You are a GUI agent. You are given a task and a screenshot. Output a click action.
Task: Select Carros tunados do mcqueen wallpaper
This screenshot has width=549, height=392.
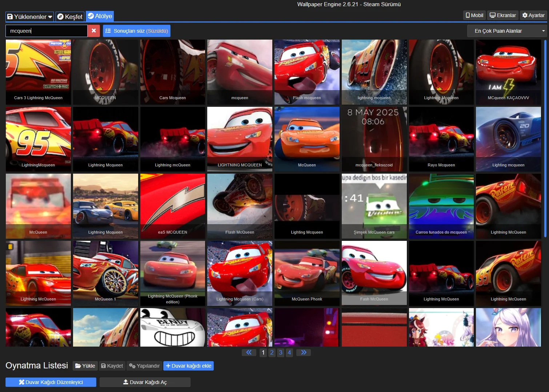pos(441,206)
